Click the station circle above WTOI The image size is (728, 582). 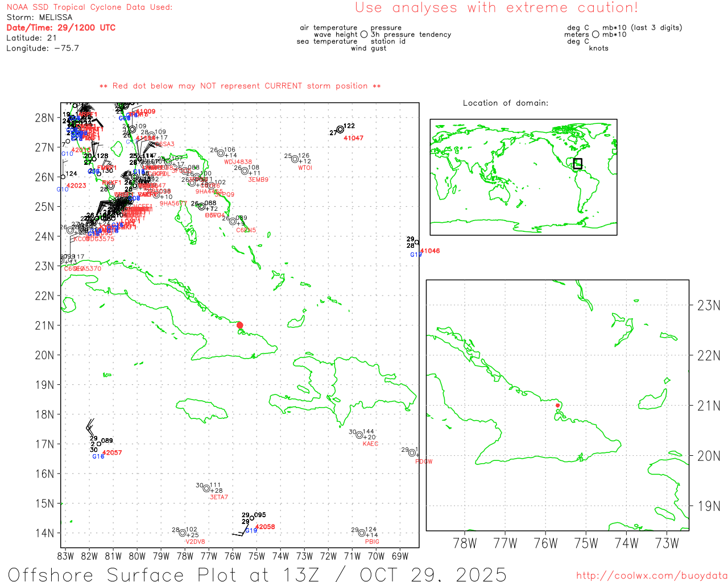click(295, 159)
